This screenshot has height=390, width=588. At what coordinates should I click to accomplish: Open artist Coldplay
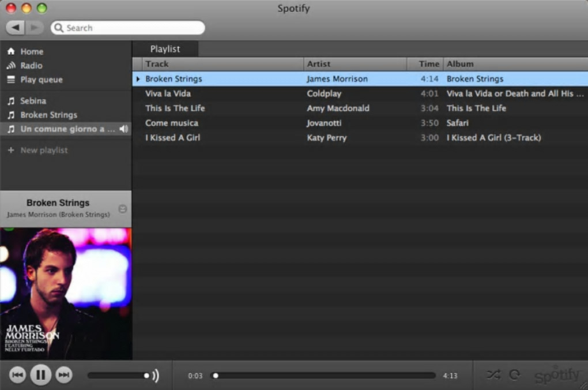pyautogui.click(x=324, y=93)
